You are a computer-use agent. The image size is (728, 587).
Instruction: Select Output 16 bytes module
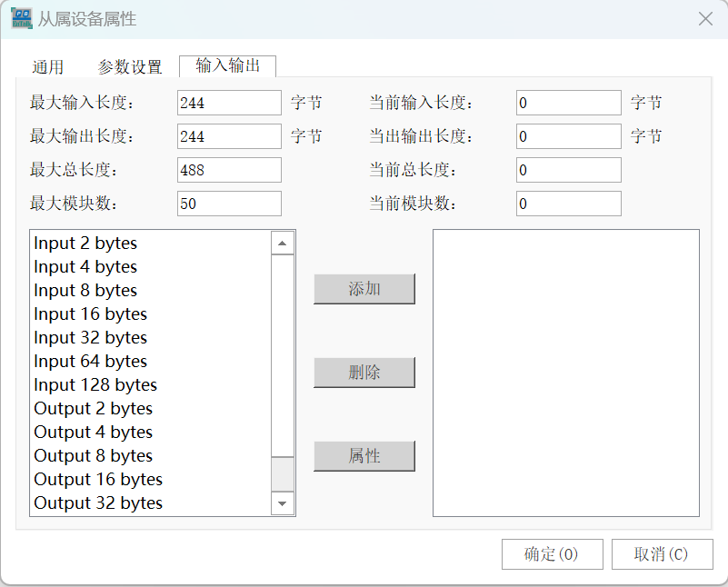(98, 480)
